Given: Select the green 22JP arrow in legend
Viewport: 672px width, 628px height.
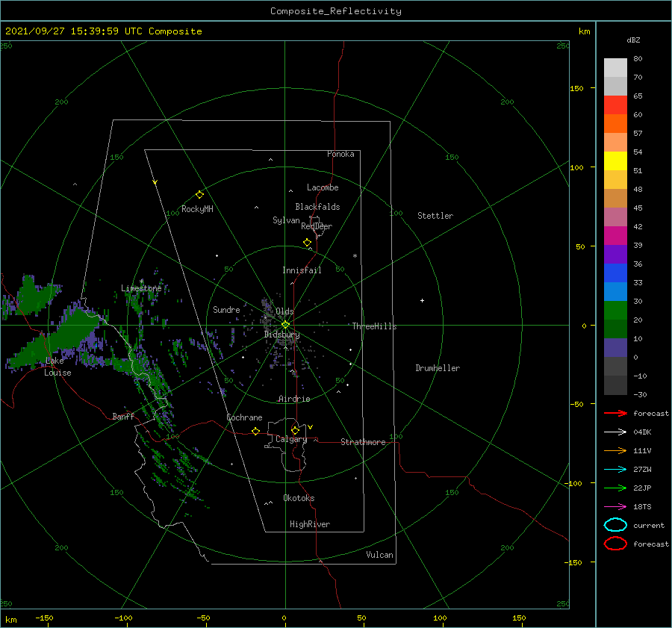Looking at the screenshot, I should coord(615,488).
